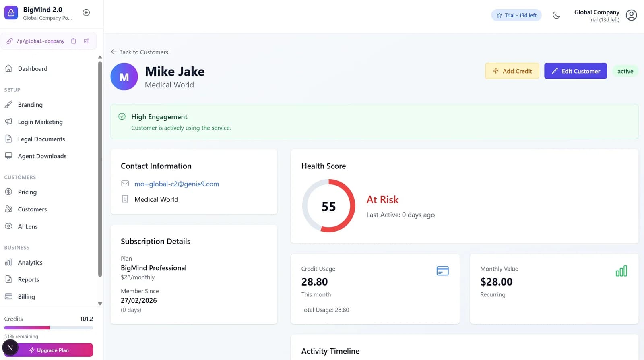Click the active status badge

click(625, 71)
